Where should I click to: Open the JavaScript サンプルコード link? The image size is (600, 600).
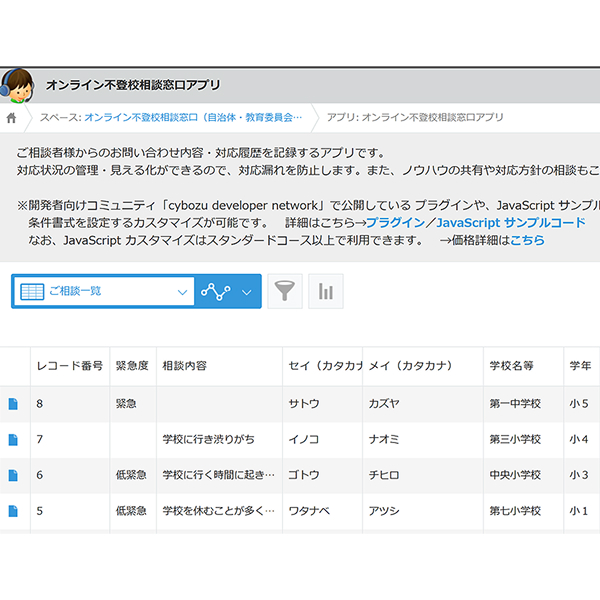(x=511, y=222)
